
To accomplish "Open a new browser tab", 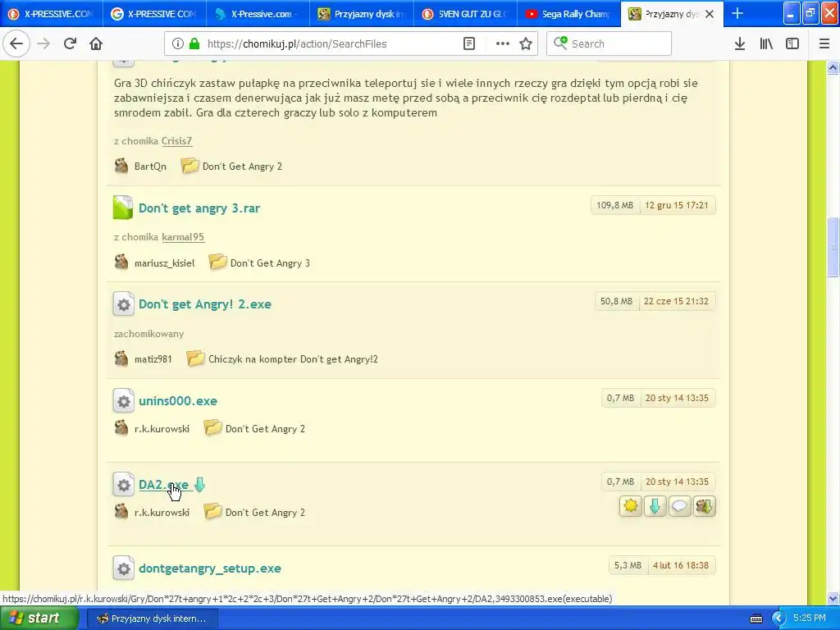I will pos(737,13).
